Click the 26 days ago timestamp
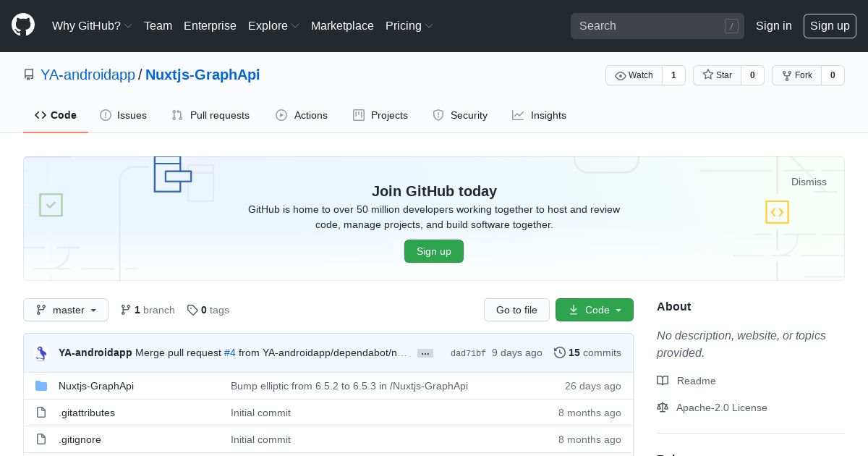The height and width of the screenshot is (456, 868). [593, 386]
